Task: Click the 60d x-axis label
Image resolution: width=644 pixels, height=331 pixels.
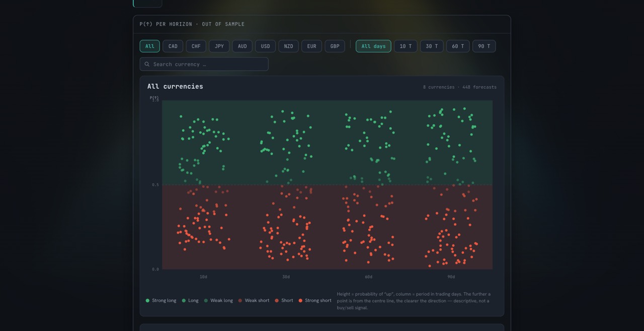Action: 368,277
